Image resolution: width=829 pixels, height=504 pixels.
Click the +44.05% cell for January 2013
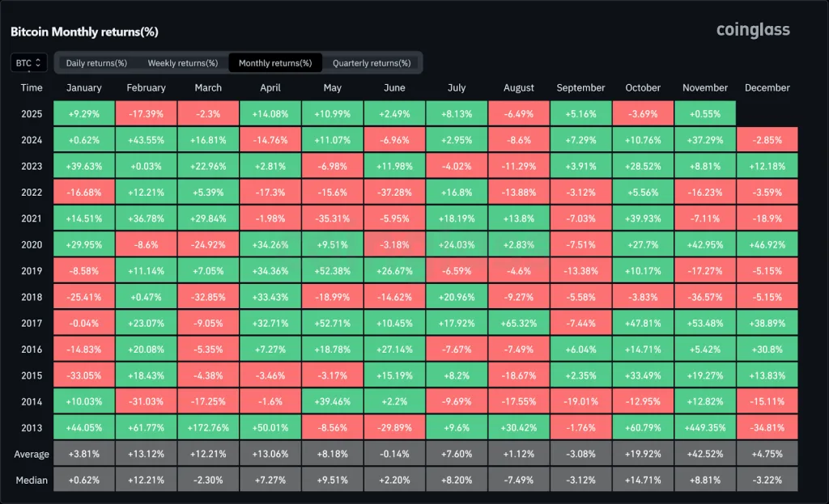pos(84,427)
